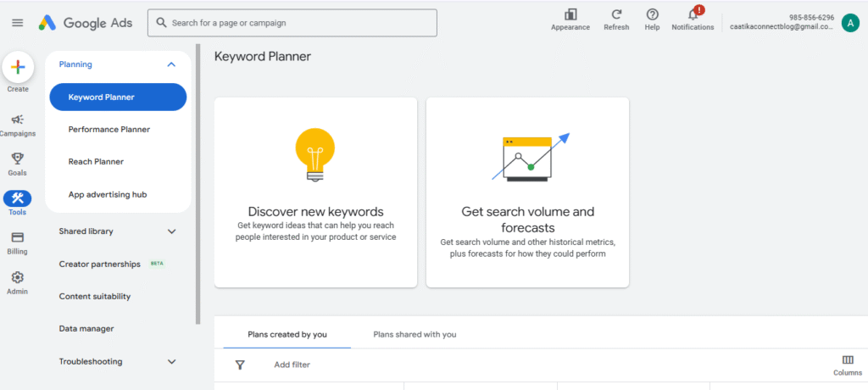Open Billing in the left rail
The height and width of the screenshot is (390, 868).
tap(18, 237)
